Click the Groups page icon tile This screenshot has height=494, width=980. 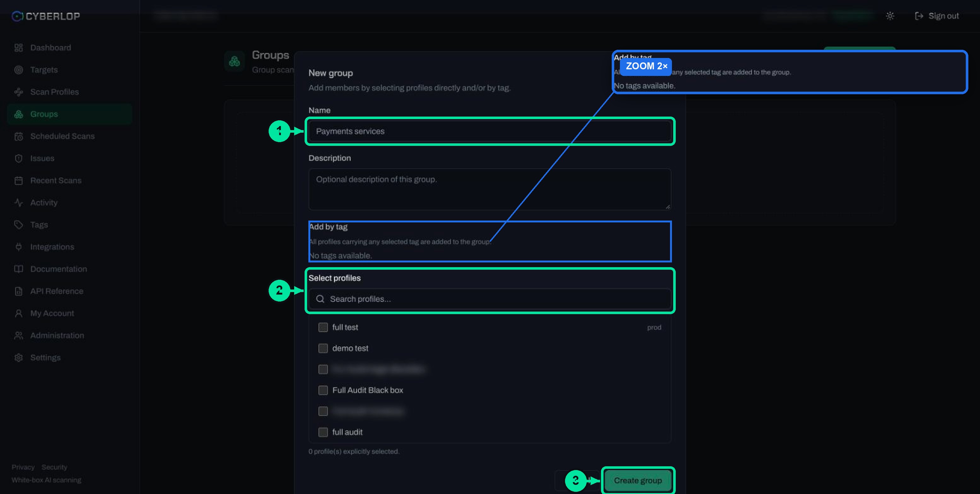coord(234,61)
